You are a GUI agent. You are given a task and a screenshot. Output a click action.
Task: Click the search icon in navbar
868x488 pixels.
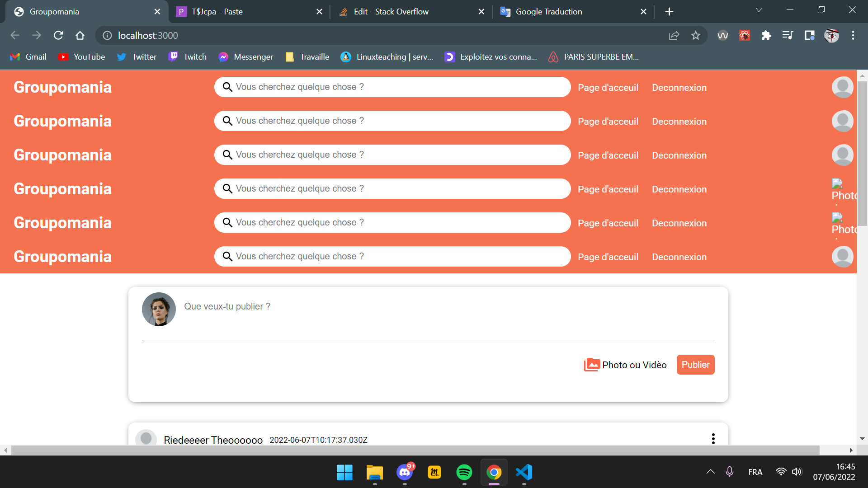(228, 87)
